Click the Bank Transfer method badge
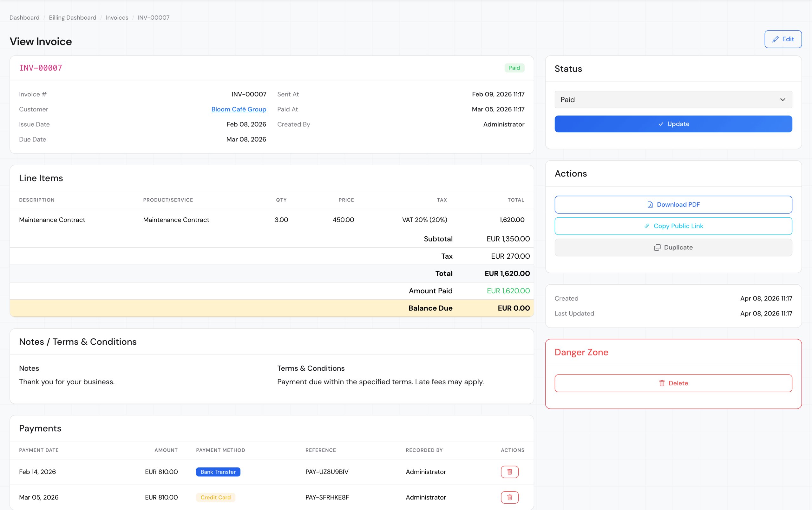Image resolution: width=812 pixels, height=510 pixels. (x=218, y=472)
